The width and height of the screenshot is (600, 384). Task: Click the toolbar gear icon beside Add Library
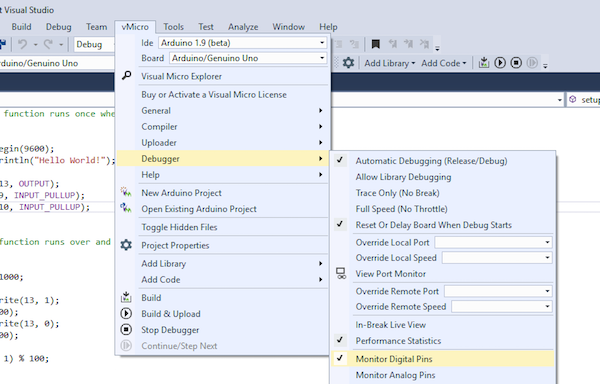click(348, 62)
